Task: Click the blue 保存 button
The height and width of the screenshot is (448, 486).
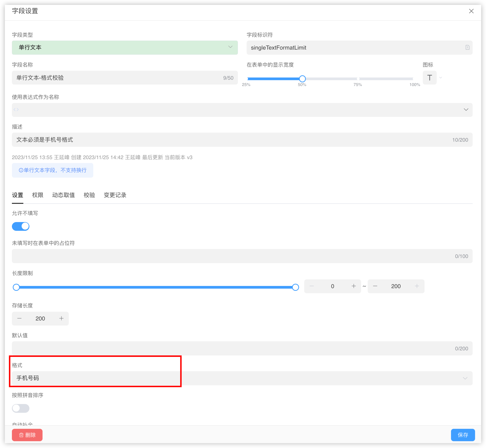Action: pyautogui.click(x=463, y=435)
